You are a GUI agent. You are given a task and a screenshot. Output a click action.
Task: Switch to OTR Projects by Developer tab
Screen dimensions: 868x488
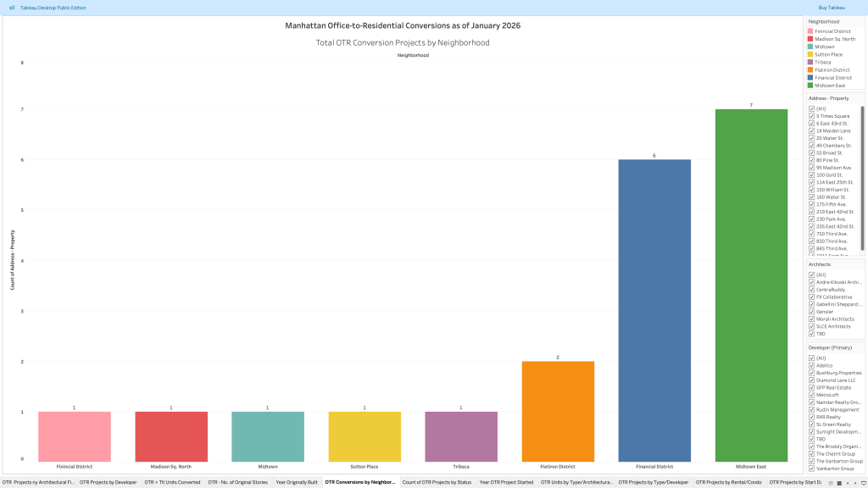click(x=108, y=482)
